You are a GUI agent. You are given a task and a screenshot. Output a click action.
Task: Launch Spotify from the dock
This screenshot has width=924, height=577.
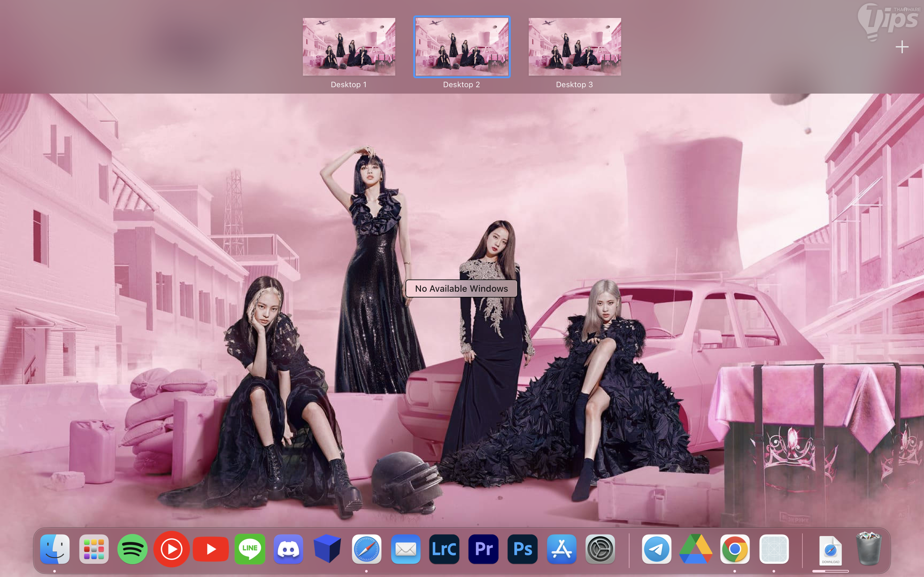click(133, 549)
